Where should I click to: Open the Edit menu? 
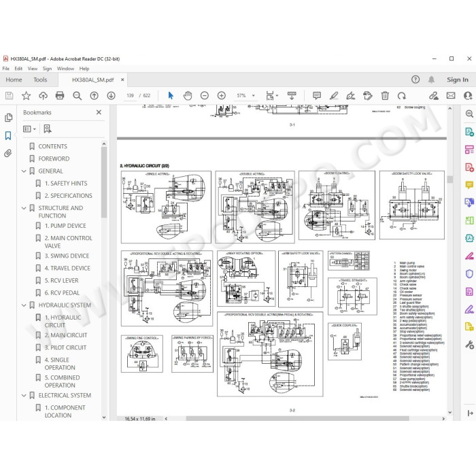pos(18,69)
